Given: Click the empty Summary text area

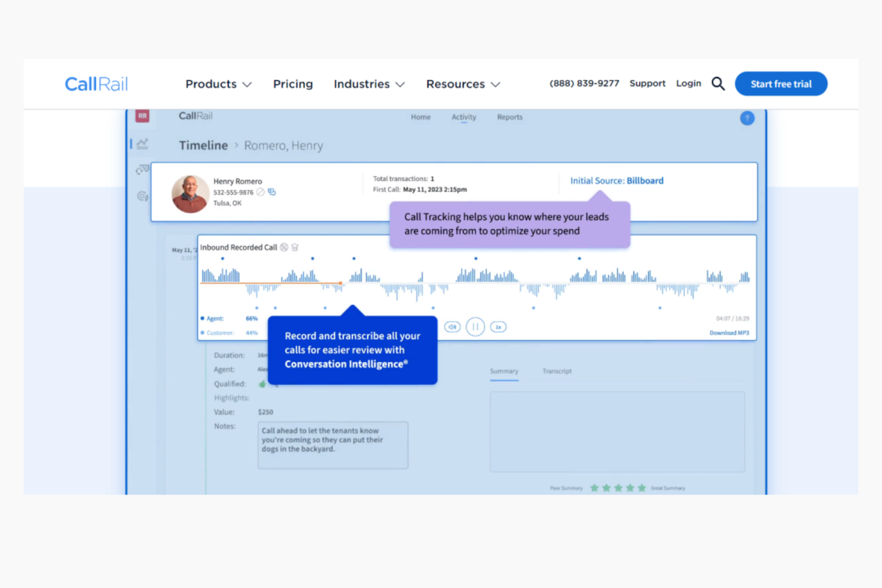Looking at the screenshot, I should coord(617,432).
